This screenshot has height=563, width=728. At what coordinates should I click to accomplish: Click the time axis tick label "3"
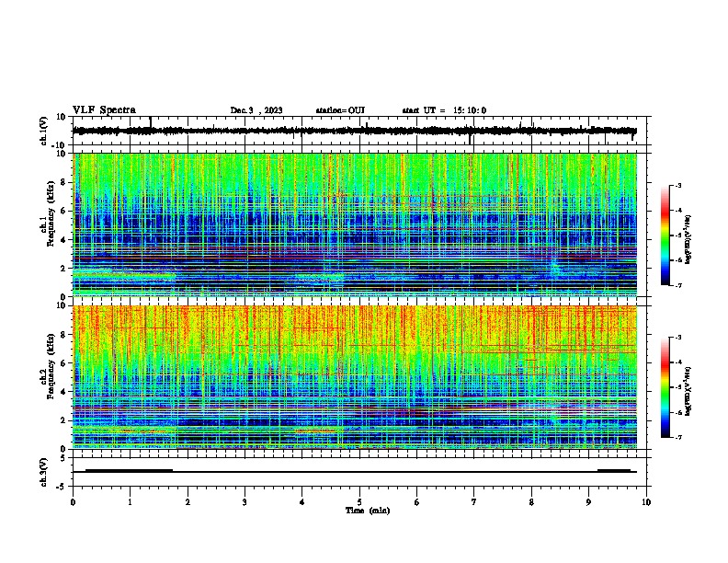(245, 502)
